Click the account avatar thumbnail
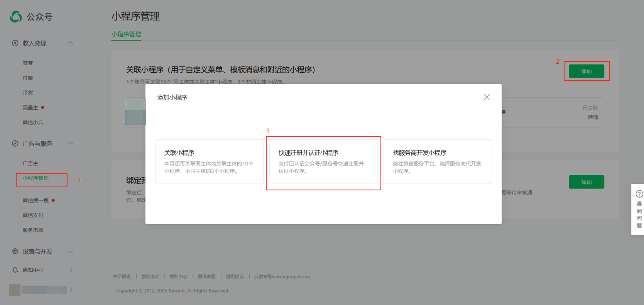 click(x=15, y=290)
